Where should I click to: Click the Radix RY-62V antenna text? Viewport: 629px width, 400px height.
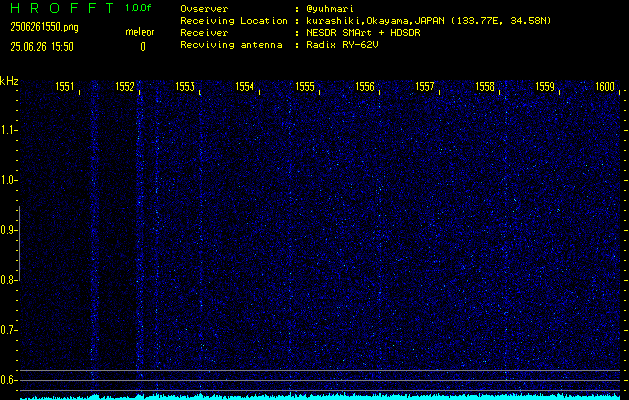342,45
